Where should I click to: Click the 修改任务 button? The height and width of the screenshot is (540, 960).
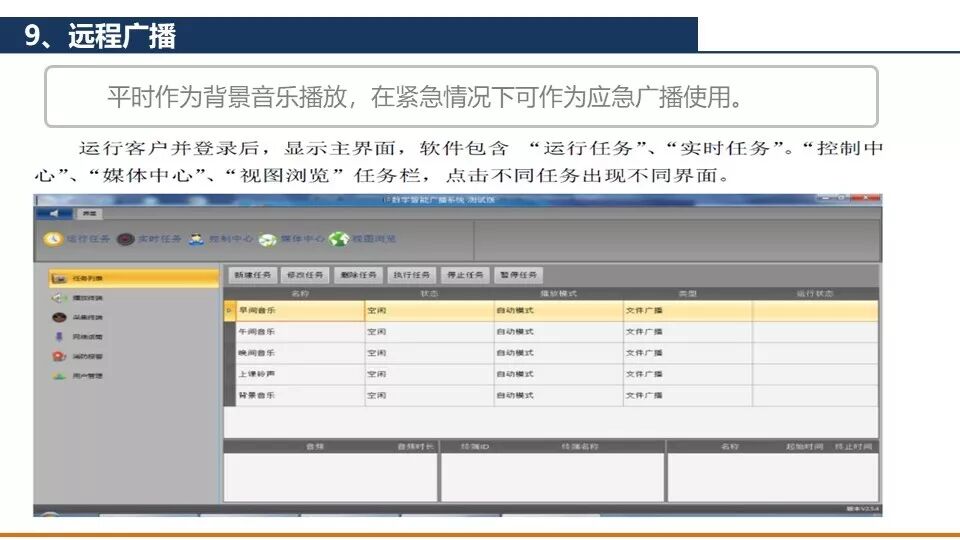click(306, 276)
